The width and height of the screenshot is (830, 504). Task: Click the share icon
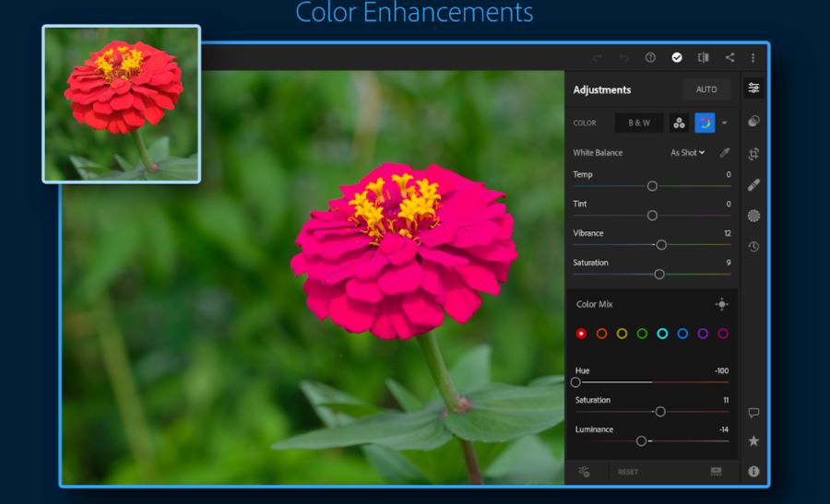click(x=730, y=57)
